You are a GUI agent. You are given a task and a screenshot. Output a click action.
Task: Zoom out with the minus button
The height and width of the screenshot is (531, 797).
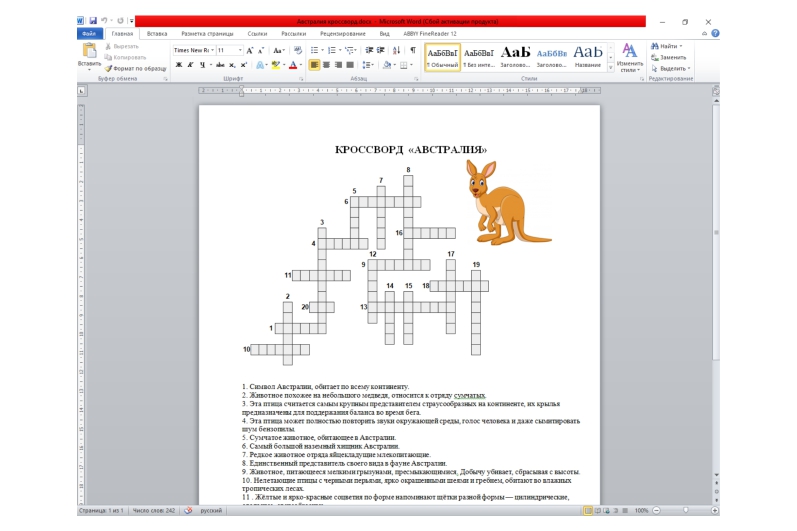tap(656, 510)
